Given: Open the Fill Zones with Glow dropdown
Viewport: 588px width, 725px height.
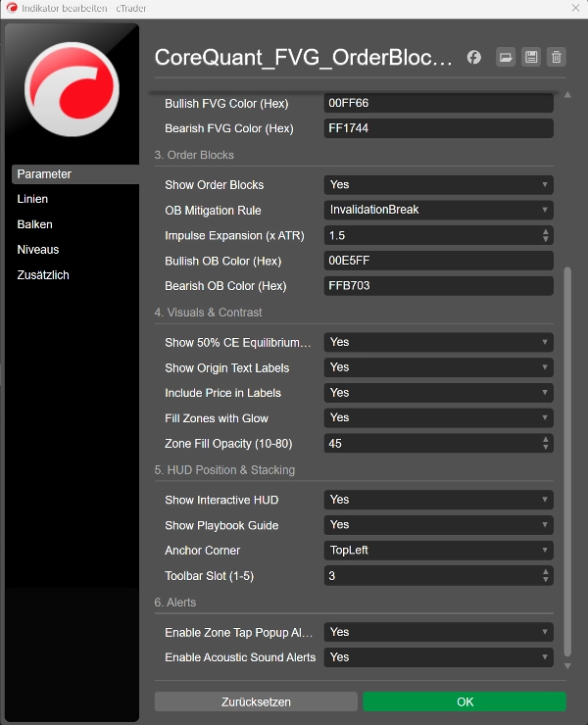Looking at the screenshot, I should point(439,418).
